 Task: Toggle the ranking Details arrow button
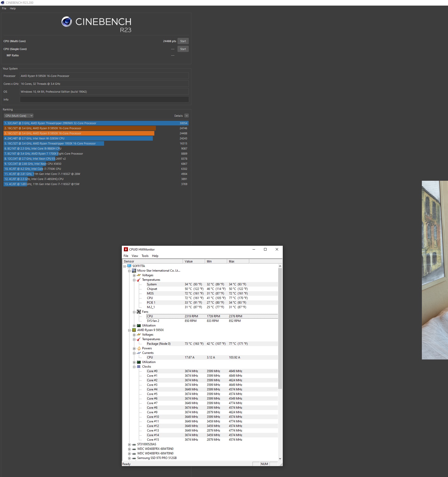coord(187,116)
